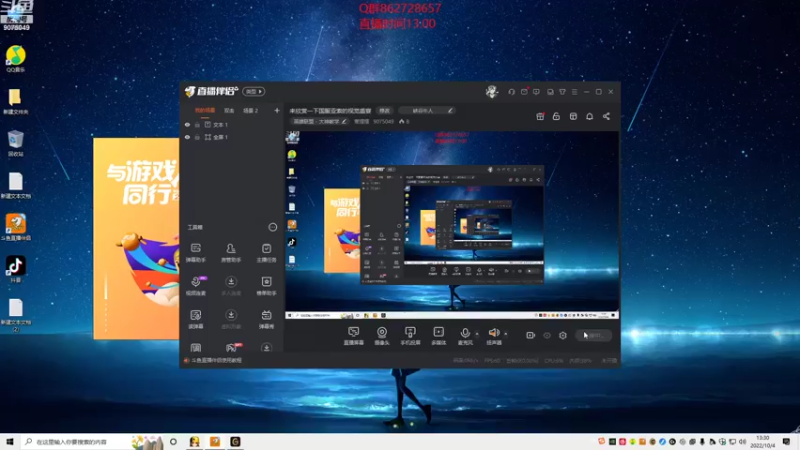This screenshot has height=450, width=800.
Task: Open the settings gear in bottom bar
Action: pyautogui.click(x=563, y=335)
